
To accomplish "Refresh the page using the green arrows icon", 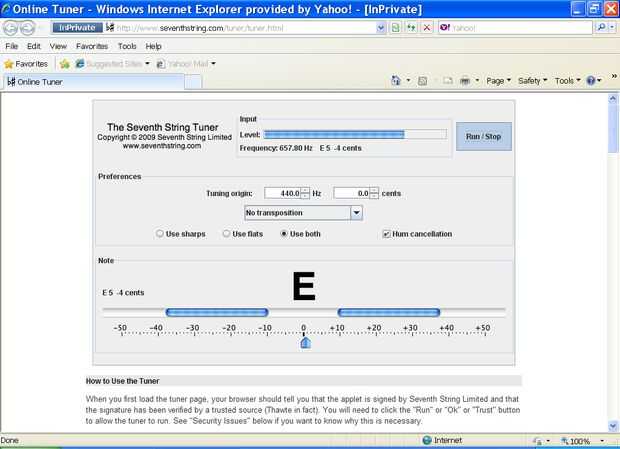I will pos(411,28).
